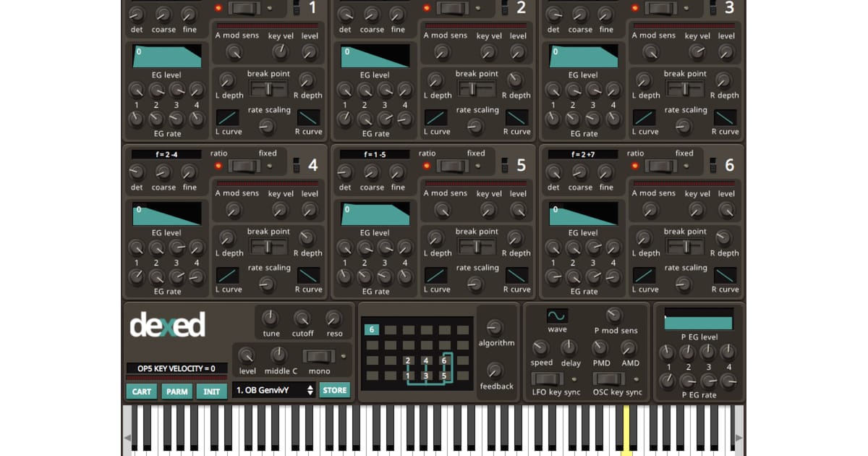Click the cutoff knob
Viewport: 868px width, 456px height.
coord(302,318)
